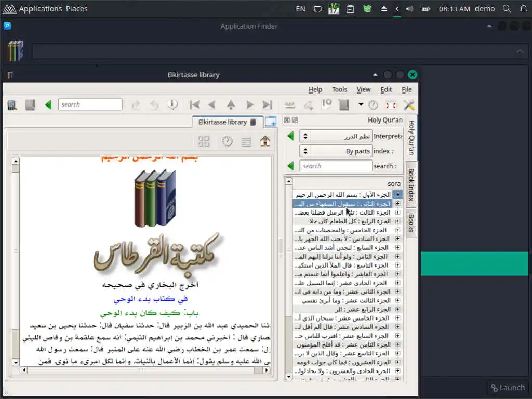The image size is (532, 399).
Task: Click the redo curved arrow icon
Action: (136, 105)
